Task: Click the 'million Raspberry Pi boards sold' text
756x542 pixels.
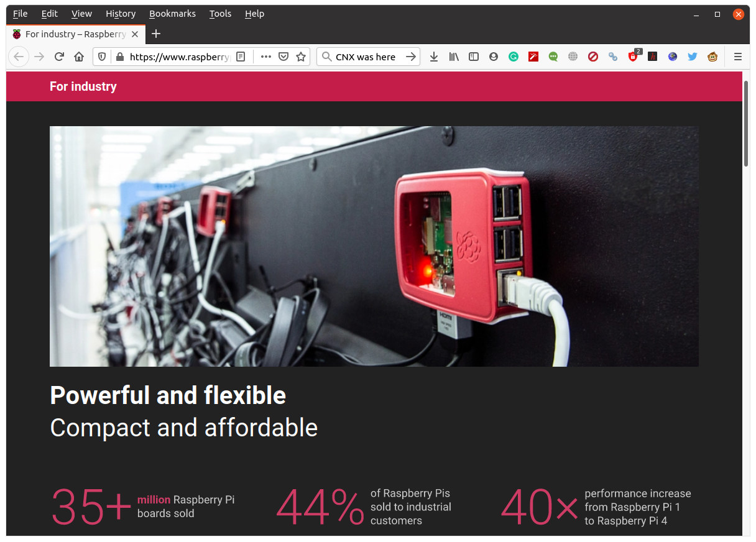Action: click(x=186, y=507)
